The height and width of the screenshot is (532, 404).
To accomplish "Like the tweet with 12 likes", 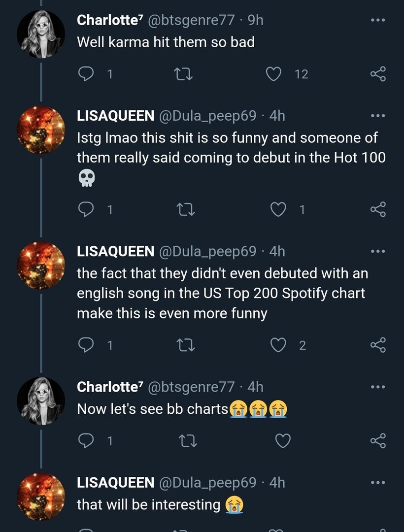I will pyautogui.click(x=273, y=73).
